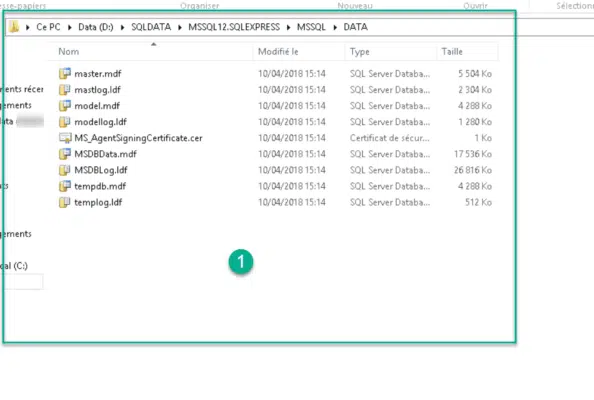594x400 pixels.
Task: Expand the chevron after SQLDATA breadcrumb
Action: tap(180, 27)
